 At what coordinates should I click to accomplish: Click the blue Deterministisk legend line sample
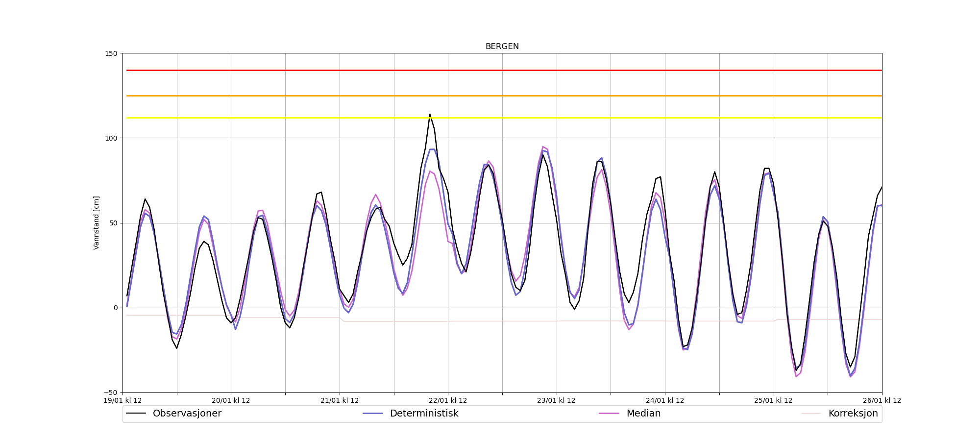pyautogui.click(x=373, y=414)
